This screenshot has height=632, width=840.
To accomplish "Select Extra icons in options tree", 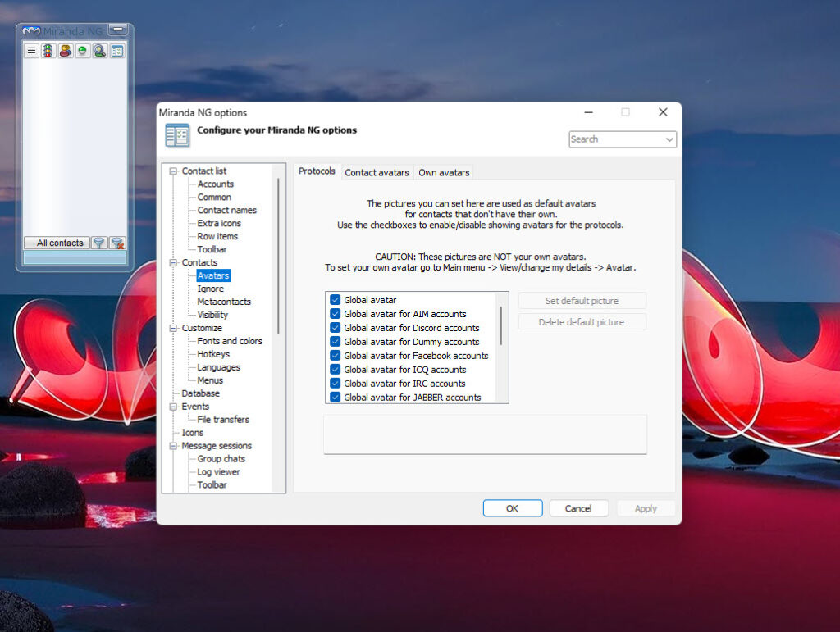I will coord(219,224).
